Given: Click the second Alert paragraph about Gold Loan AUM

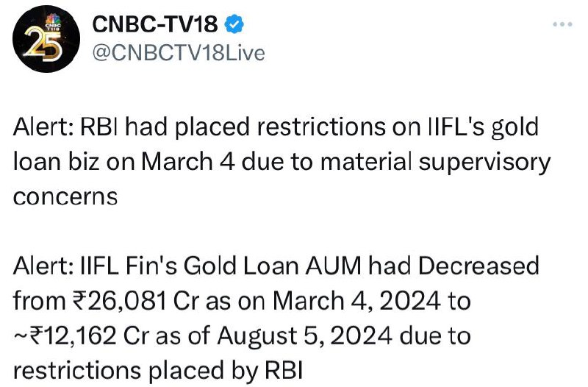Looking at the screenshot, I should coord(276,318).
